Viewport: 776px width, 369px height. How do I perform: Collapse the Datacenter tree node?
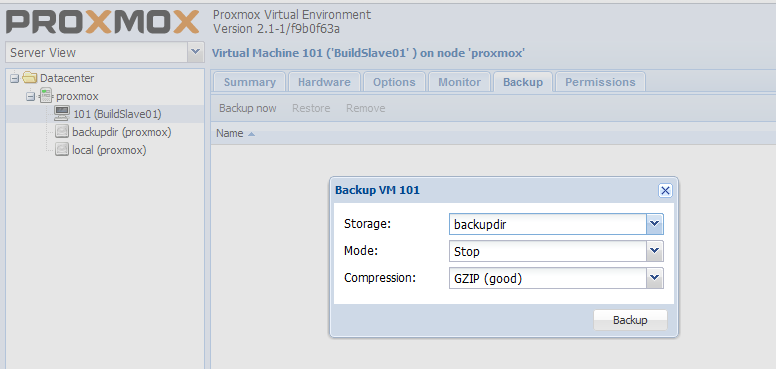(14, 78)
